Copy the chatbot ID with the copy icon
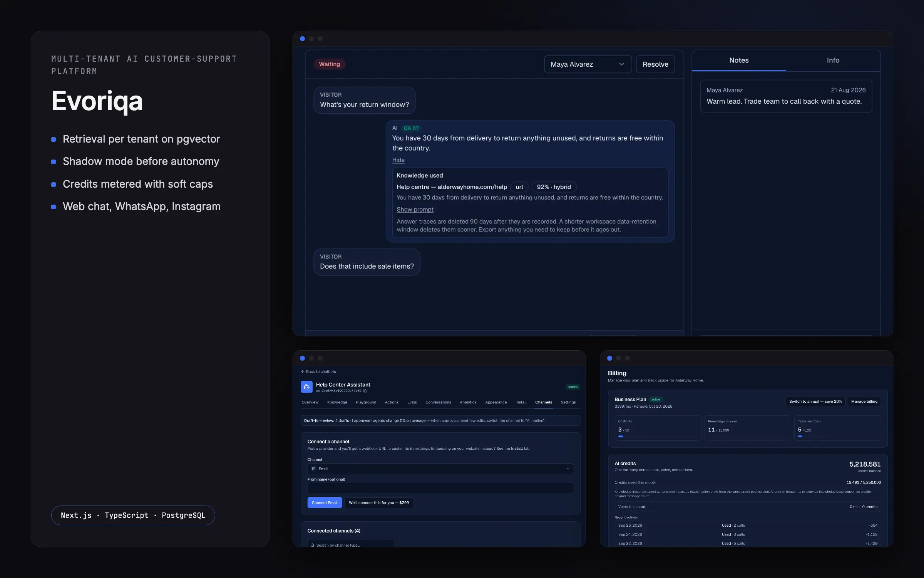 click(x=365, y=391)
